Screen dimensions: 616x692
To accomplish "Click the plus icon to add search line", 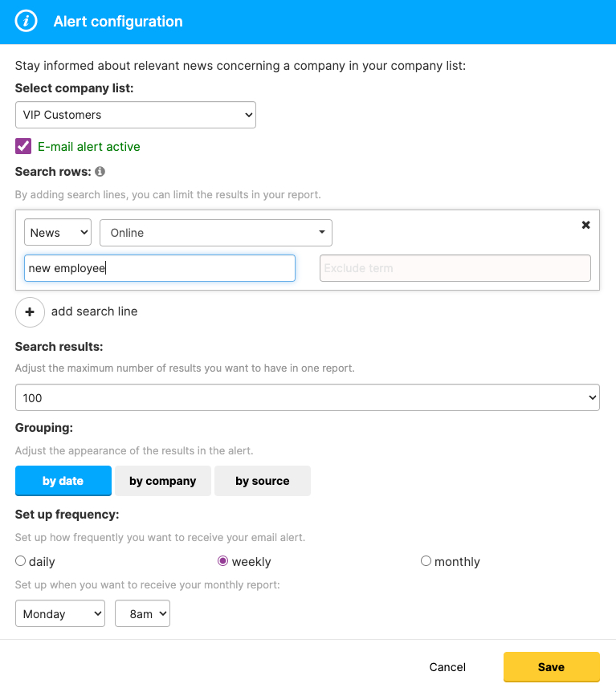I will [x=30, y=312].
